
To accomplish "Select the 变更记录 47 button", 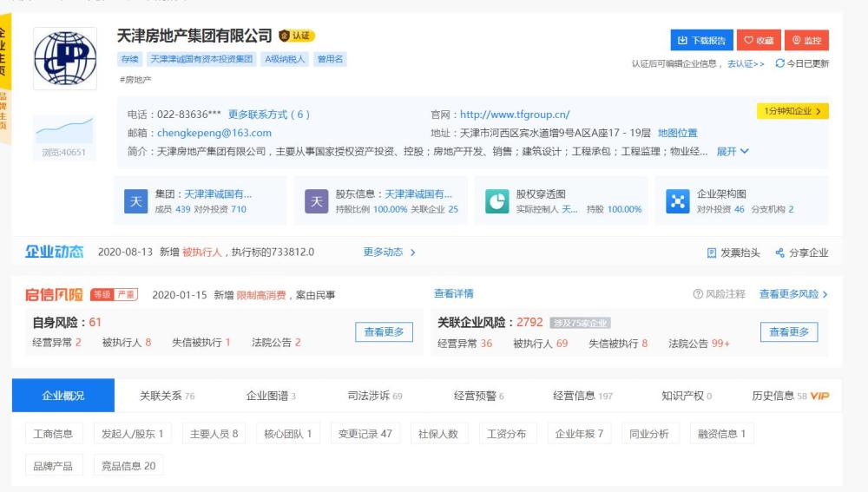I will click(365, 434).
